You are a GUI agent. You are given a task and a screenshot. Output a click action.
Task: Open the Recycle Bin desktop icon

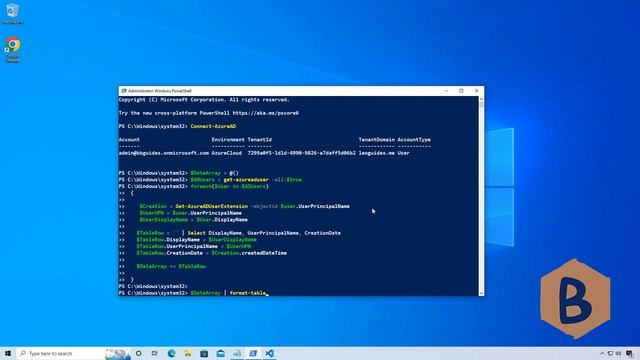click(x=13, y=13)
